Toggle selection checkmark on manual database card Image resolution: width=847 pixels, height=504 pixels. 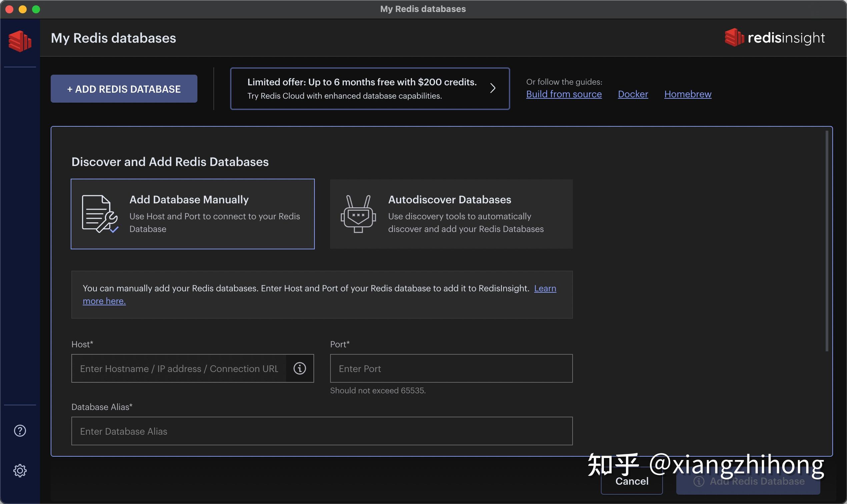tap(113, 230)
